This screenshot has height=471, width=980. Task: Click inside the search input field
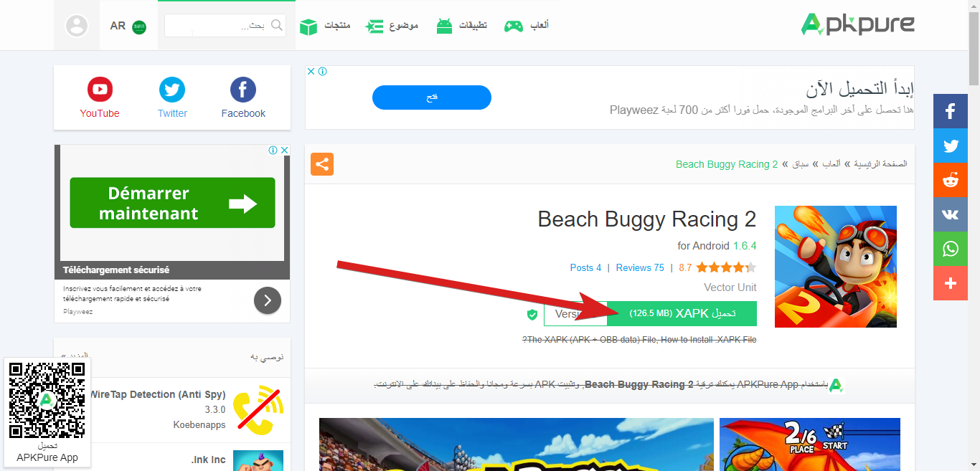216,26
